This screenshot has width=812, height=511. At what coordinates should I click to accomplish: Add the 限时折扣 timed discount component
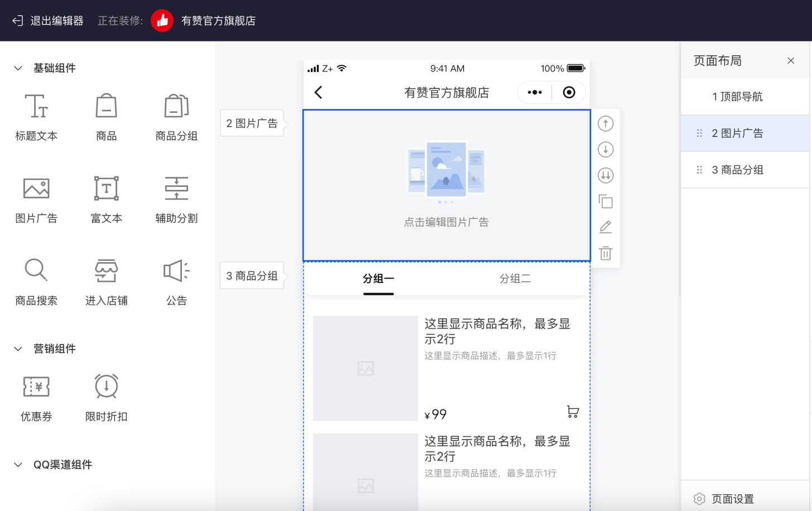106,398
